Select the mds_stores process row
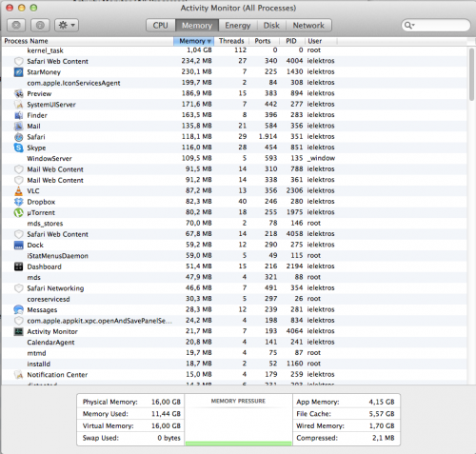Image resolution: width=476 pixels, height=454 pixels. 234,223
